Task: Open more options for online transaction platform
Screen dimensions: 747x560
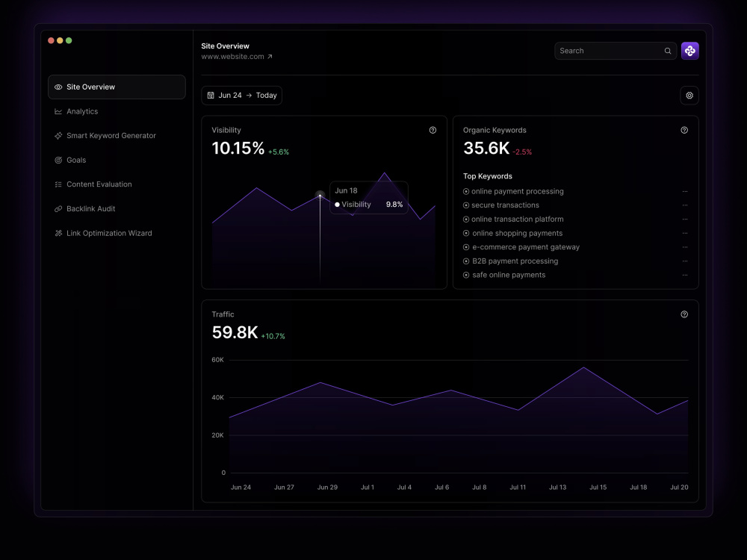Action: [685, 219]
